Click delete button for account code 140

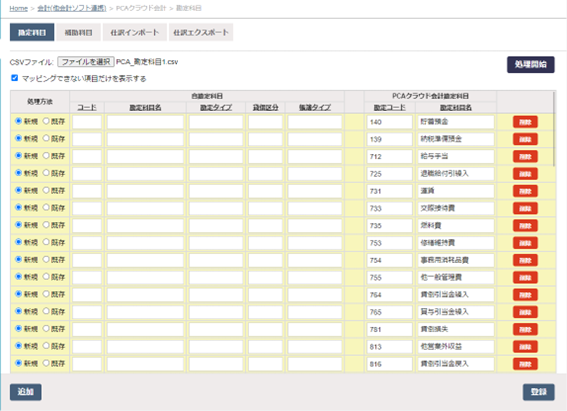[525, 122]
